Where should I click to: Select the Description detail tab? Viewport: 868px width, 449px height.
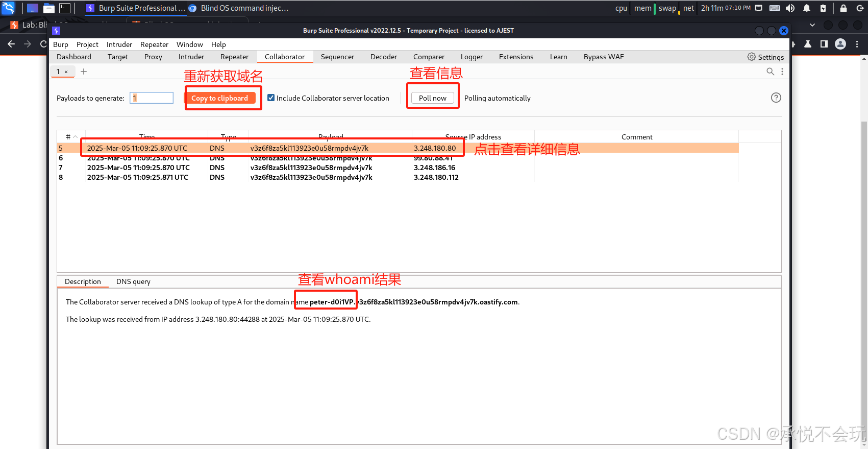click(x=83, y=281)
